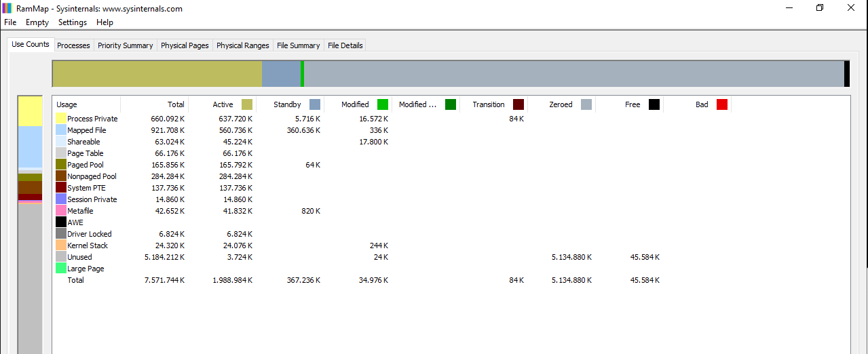Click the Standby column blue color box

[x=315, y=104]
